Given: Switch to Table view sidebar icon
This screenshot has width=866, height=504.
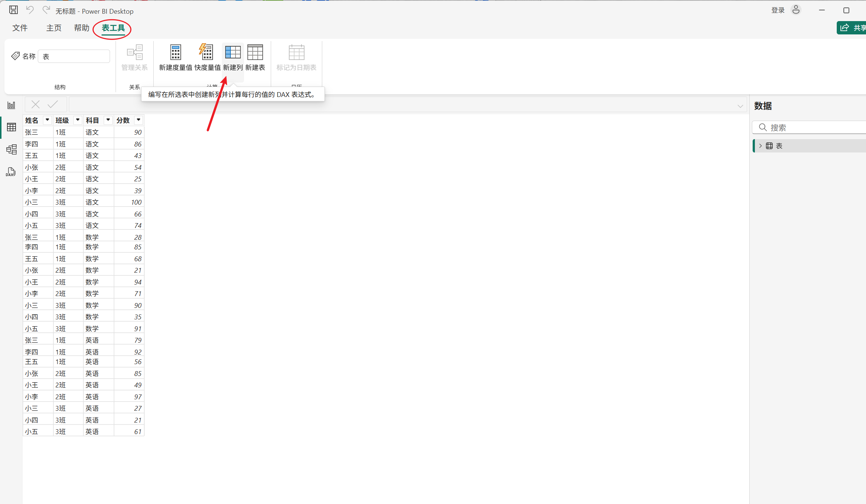Looking at the screenshot, I should coord(11,127).
